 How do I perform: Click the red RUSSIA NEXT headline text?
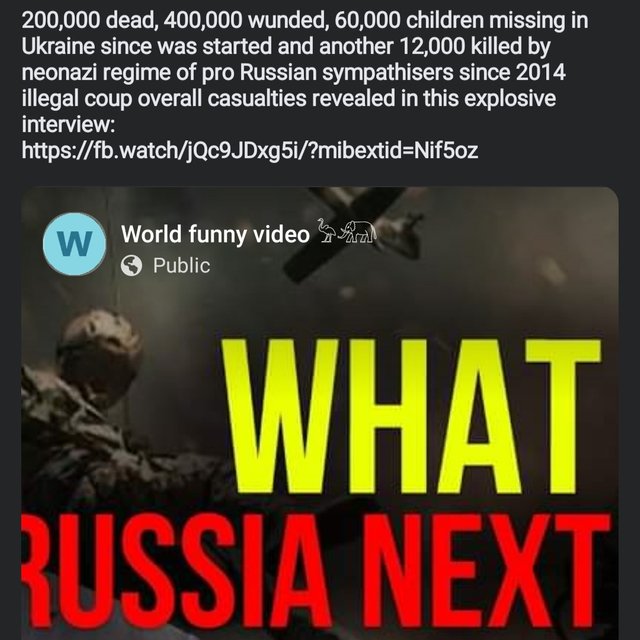(316, 571)
